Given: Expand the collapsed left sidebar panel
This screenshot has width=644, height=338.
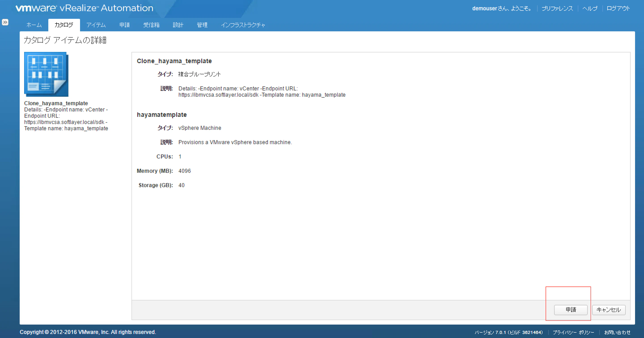Looking at the screenshot, I should (5, 22).
